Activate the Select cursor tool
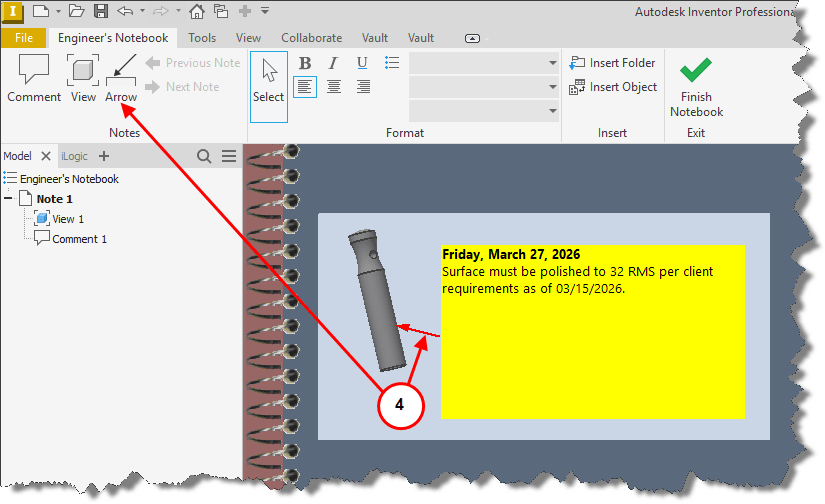The image size is (825, 504). (x=268, y=86)
